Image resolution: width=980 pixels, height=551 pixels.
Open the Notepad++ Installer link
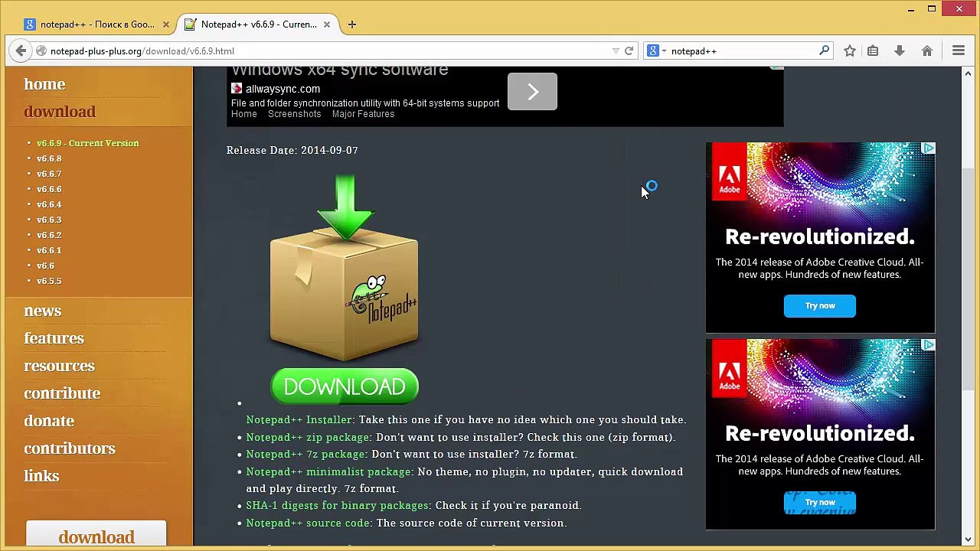(x=300, y=419)
